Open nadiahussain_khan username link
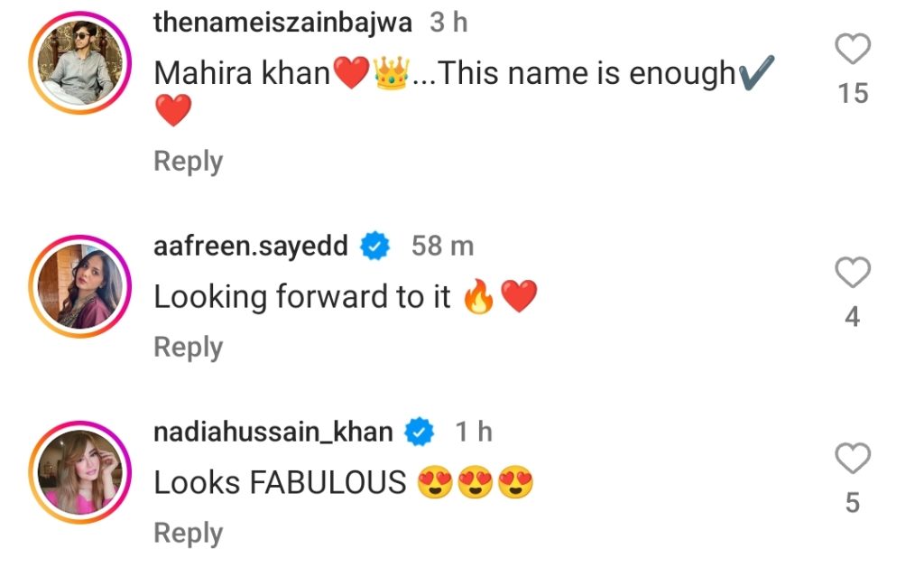The image size is (924, 586). pyautogui.click(x=273, y=433)
